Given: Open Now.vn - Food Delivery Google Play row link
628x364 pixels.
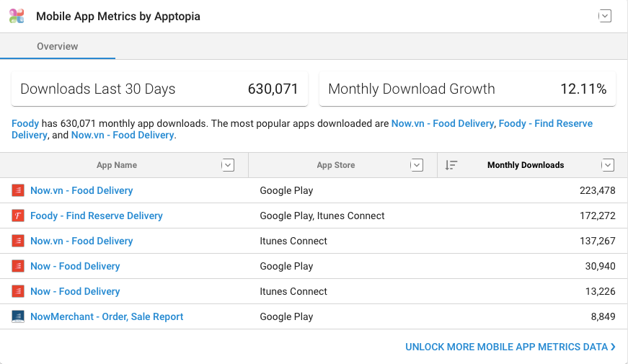Looking at the screenshot, I should pyautogui.click(x=81, y=190).
